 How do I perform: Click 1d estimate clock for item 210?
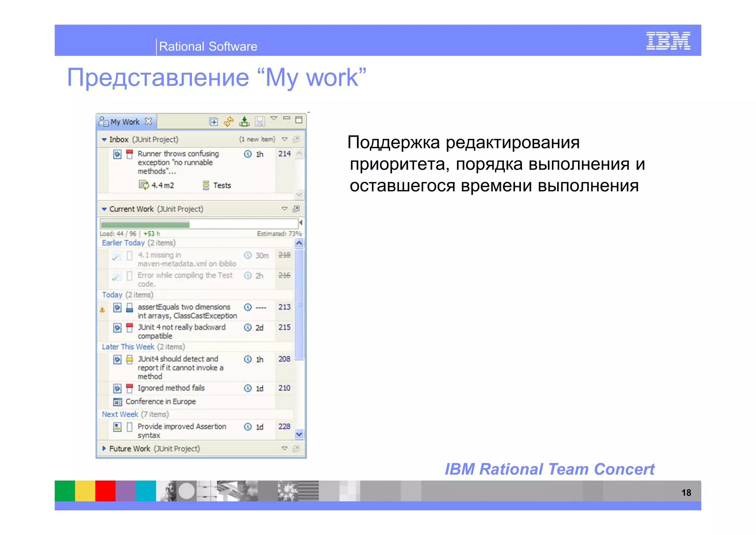click(x=248, y=388)
